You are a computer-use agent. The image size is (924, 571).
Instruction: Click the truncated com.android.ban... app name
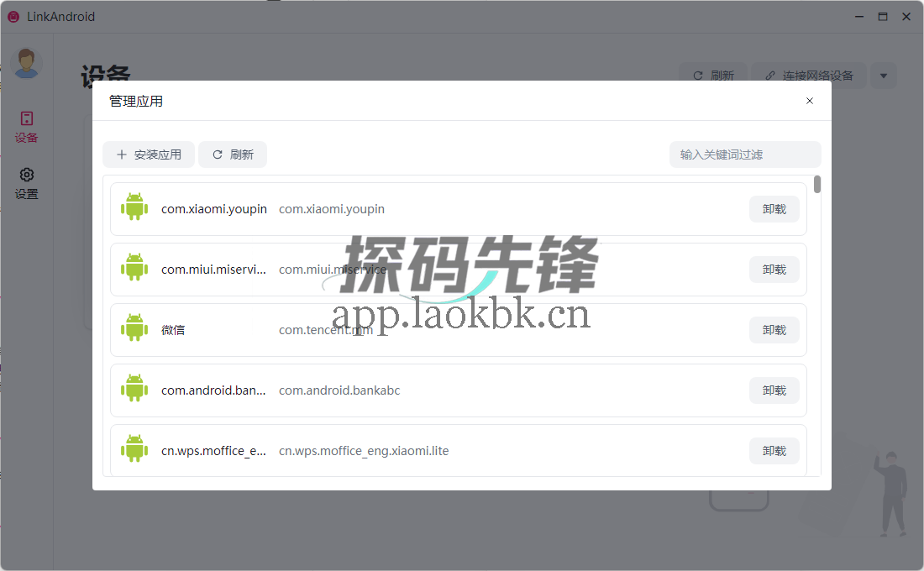click(x=214, y=390)
